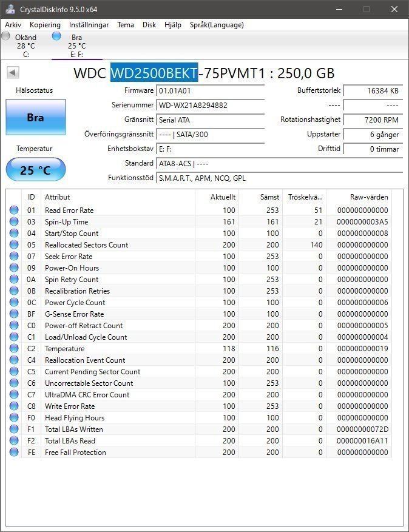Click status orb for Total LBAs Written
The image size is (409, 532).
[14, 429]
